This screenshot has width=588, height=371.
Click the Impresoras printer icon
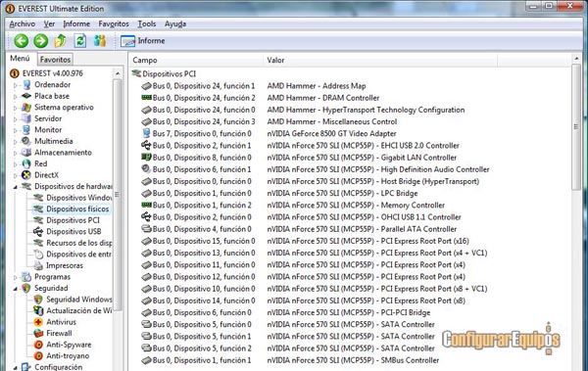(x=38, y=265)
